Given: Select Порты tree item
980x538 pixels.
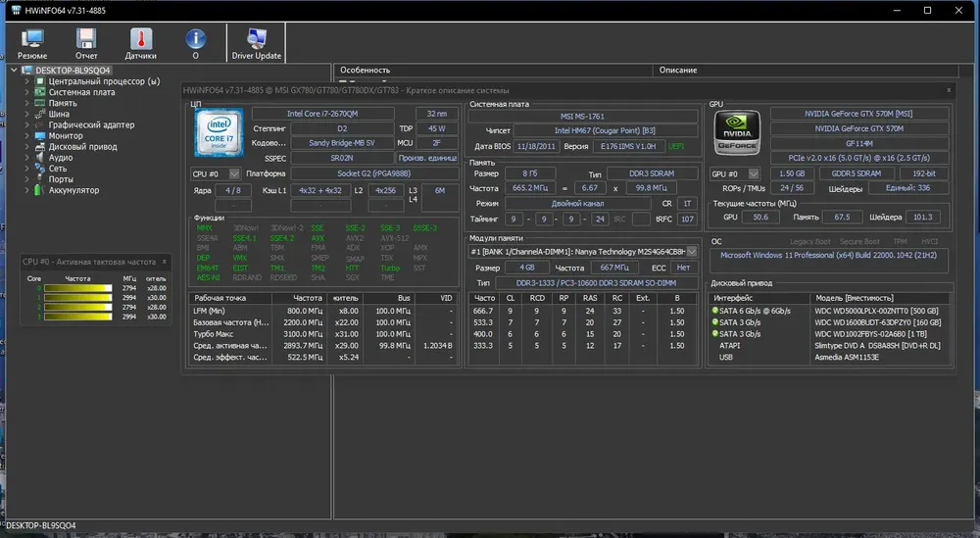Looking at the screenshot, I should pos(61,179).
